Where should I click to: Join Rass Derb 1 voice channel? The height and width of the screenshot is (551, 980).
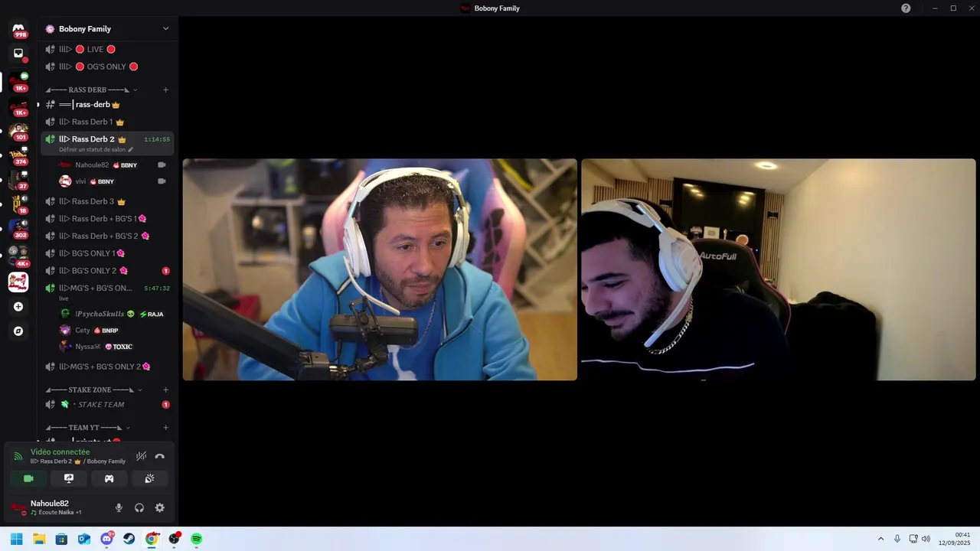coord(107,122)
